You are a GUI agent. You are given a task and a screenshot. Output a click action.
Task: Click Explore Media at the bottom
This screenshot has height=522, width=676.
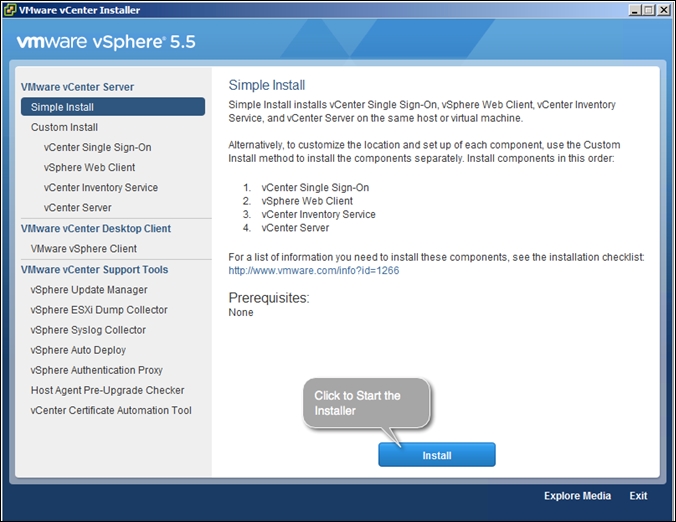coord(577,496)
